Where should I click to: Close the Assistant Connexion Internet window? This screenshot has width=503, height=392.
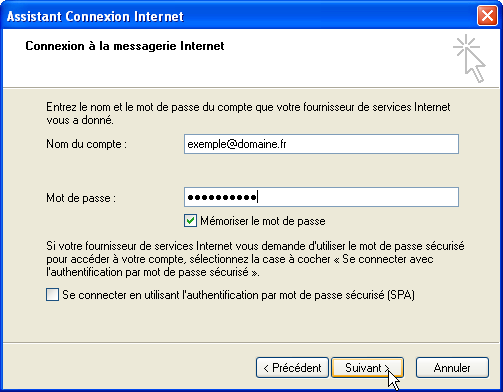click(x=487, y=16)
